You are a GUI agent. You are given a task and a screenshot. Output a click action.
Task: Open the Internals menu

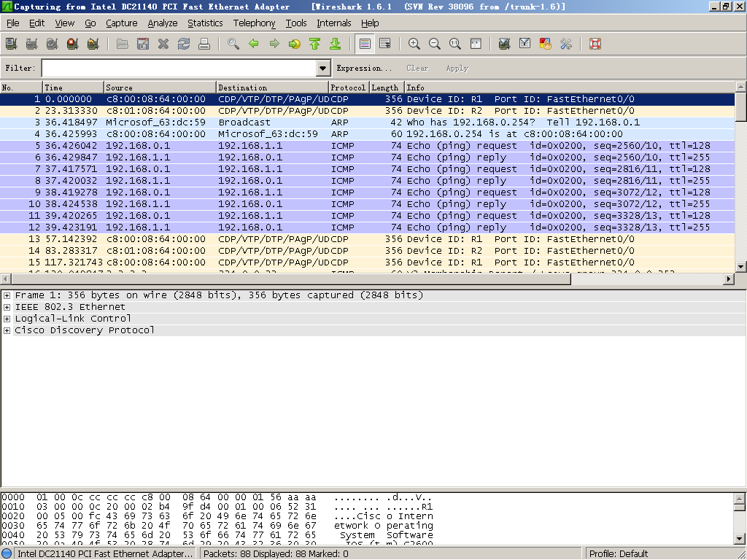point(333,23)
